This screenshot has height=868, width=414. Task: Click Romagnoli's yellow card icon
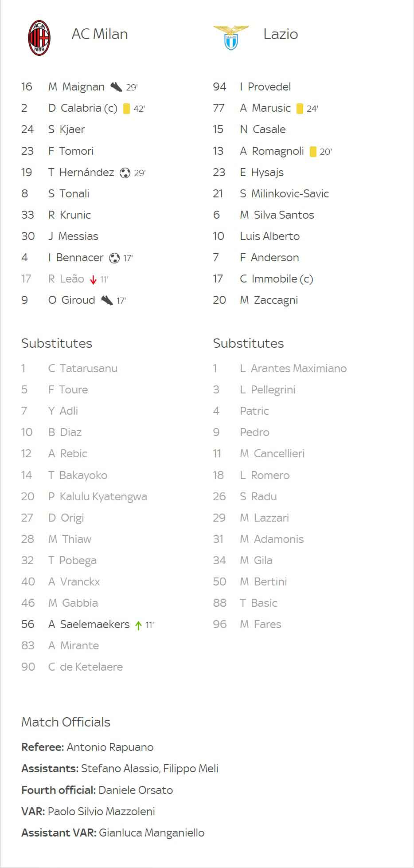coord(313,152)
